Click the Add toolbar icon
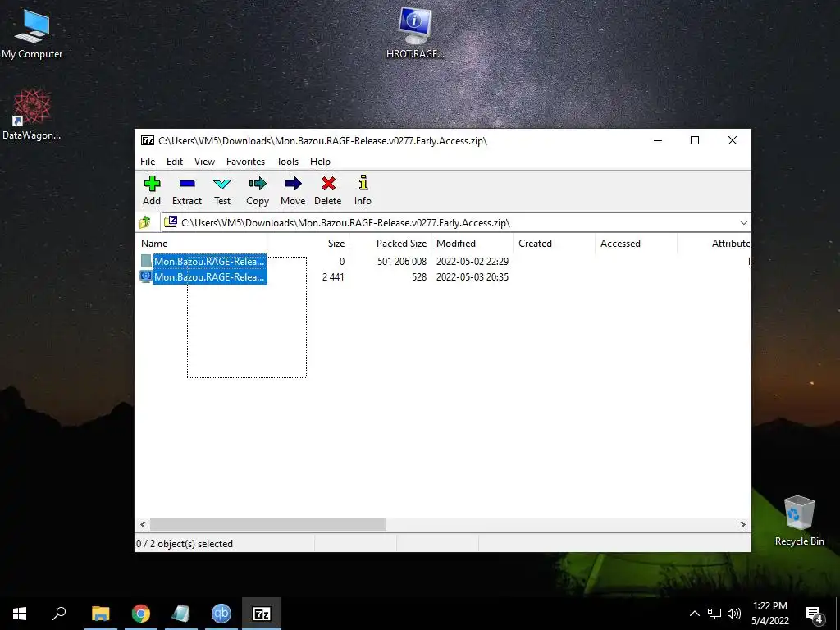 [152, 184]
